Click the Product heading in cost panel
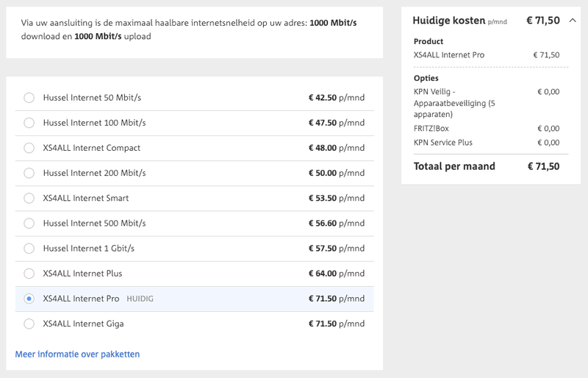Screen dimensions: 588x378 (x=429, y=41)
